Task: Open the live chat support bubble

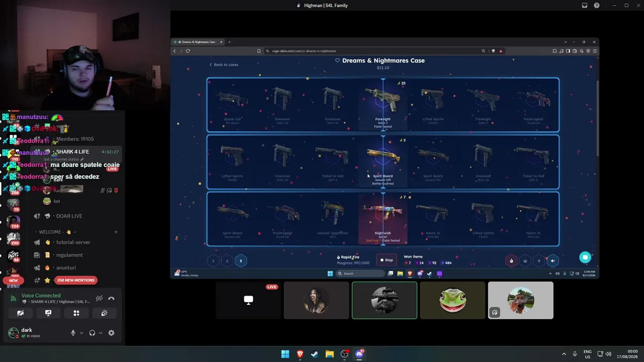Action: 585,257
